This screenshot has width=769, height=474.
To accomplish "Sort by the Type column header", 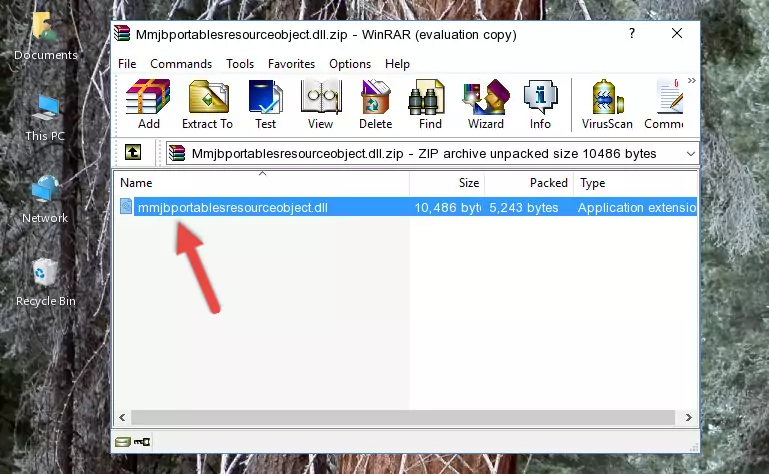I will click(x=635, y=183).
